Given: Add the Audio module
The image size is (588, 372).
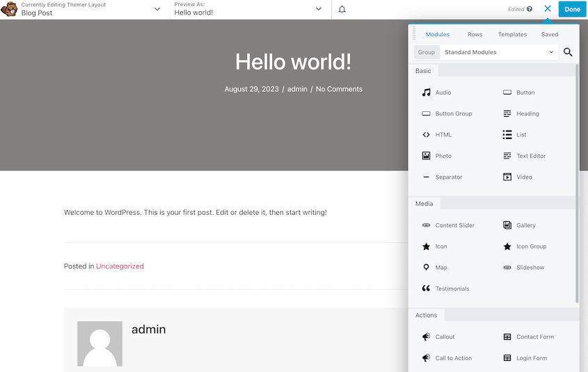Looking at the screenshot, I should click(437, 92).
